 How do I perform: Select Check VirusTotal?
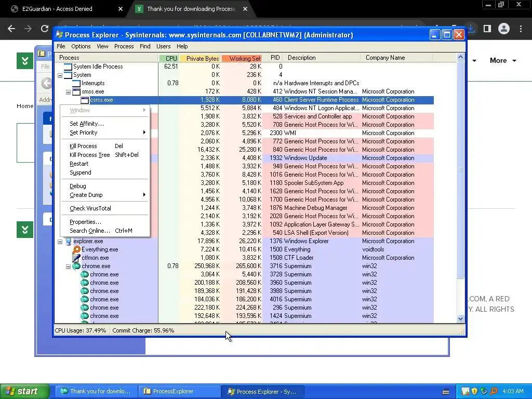[105, 209]
